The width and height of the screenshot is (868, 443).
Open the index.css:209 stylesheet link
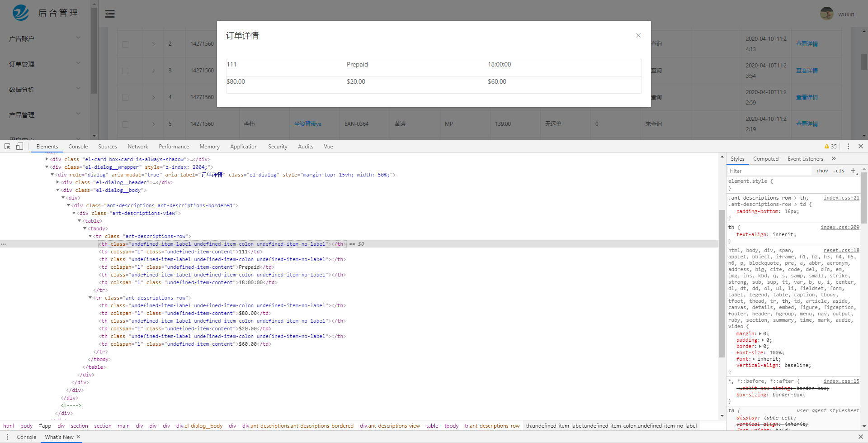coord(840,227)
